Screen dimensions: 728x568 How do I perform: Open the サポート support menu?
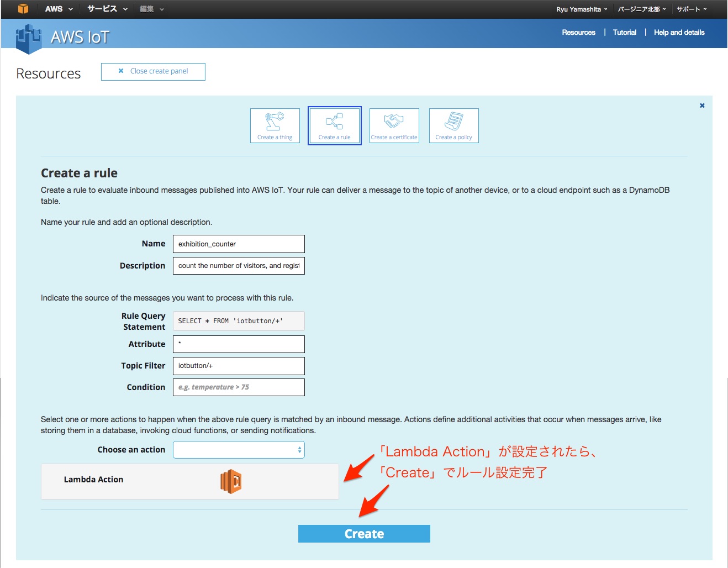[692, 9]
